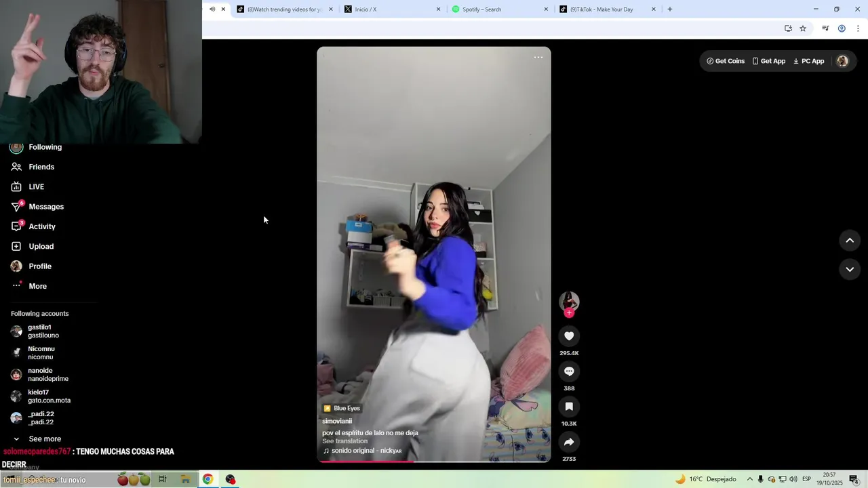Click the Blue Eyes effect tag
Image resolution: width=868 pixels, height=488 pixels.
click(342, 408)
